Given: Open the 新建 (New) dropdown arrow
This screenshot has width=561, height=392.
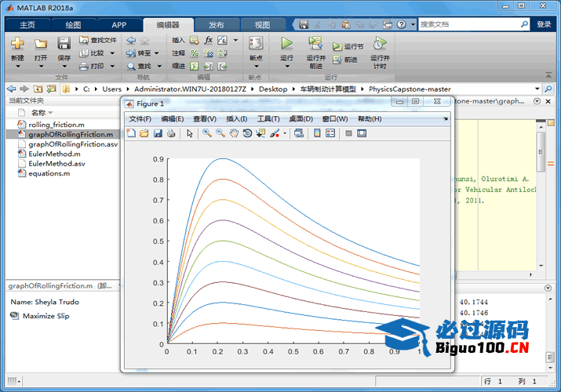Looking at the screenshot, I should click(17, 67).
